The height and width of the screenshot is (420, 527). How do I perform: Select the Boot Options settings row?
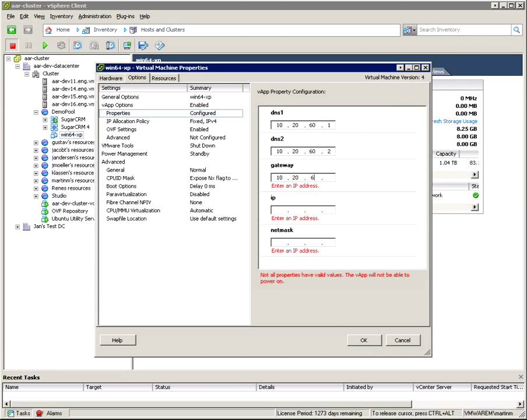click(171, 186)
